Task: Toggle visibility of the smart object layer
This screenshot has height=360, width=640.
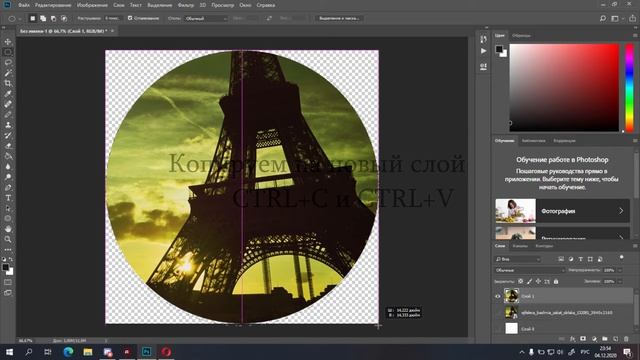Action: [498, 313]
